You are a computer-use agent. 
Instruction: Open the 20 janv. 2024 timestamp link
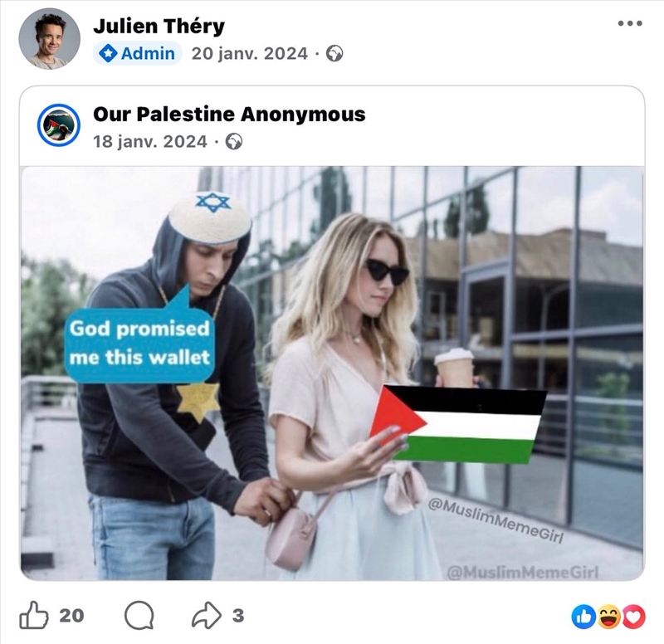(x=250, y=54)
